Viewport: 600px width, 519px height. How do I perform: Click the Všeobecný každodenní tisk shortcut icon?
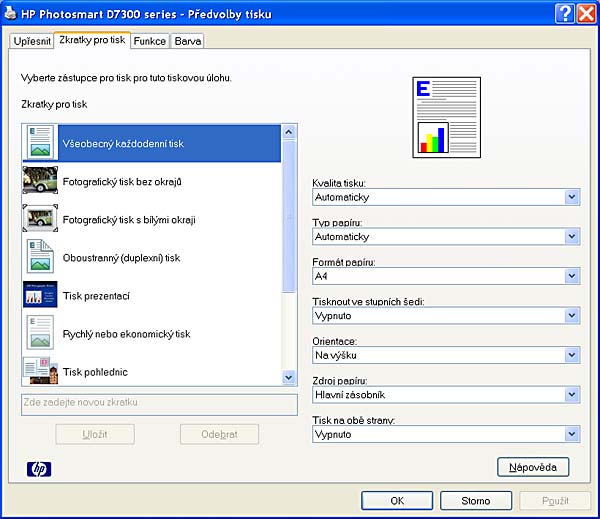pyautogui.click(x=40, y=143)
